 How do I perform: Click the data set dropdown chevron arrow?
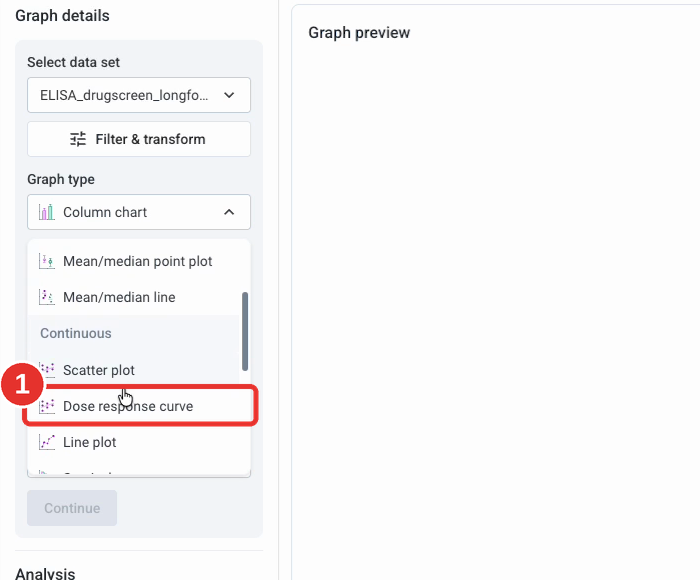229,95
